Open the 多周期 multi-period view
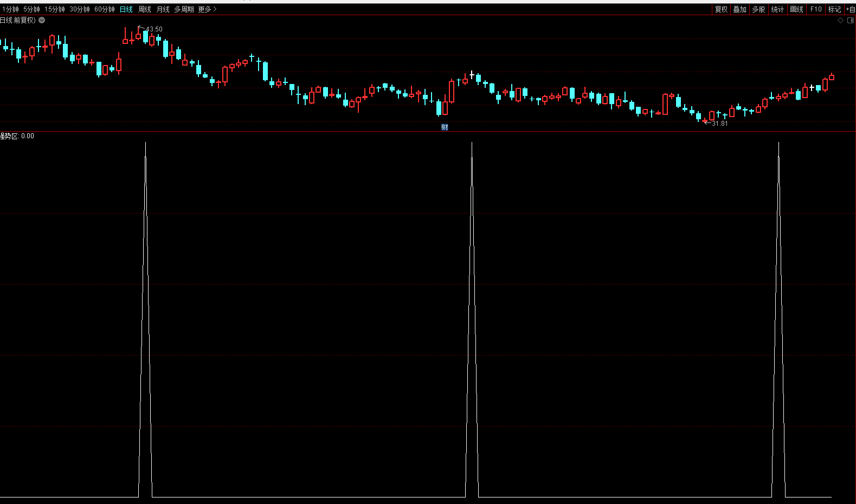The image size is (856, 504). [184, 9]
